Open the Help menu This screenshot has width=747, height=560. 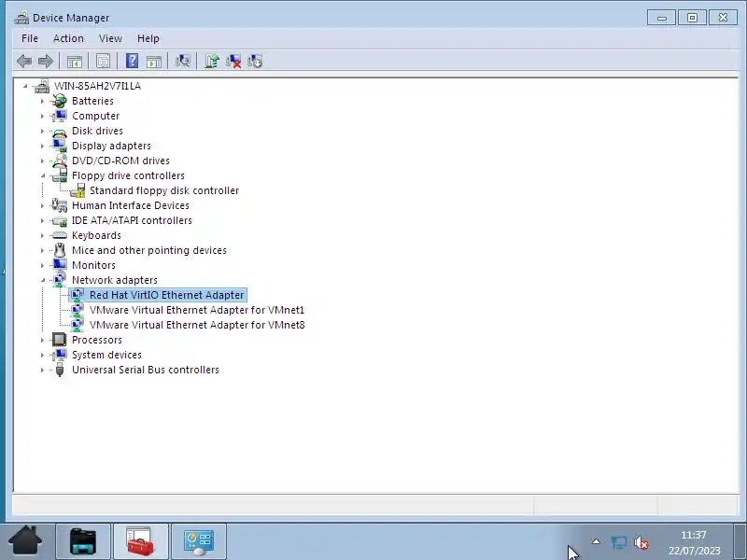pos(148,38)
